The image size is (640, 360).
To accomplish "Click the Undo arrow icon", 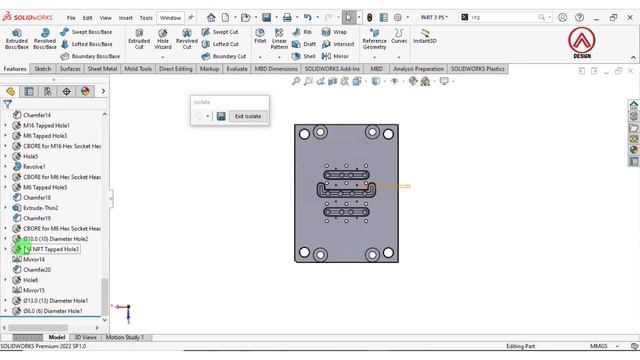I will point(308,18).
